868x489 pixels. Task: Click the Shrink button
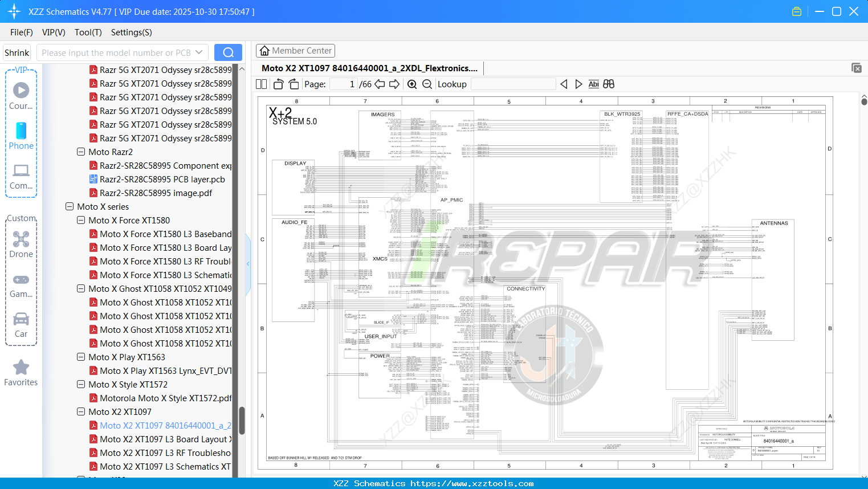click(17, 52)
